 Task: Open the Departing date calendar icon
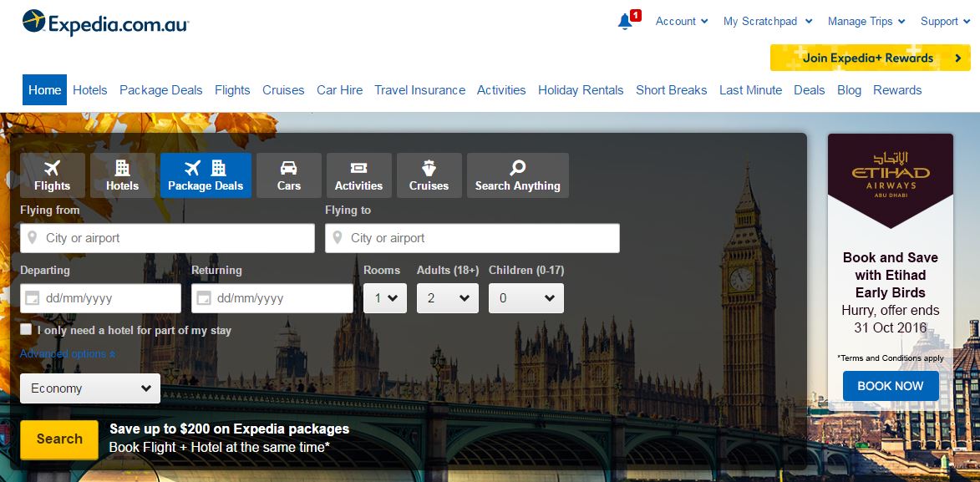pos(32,299)
